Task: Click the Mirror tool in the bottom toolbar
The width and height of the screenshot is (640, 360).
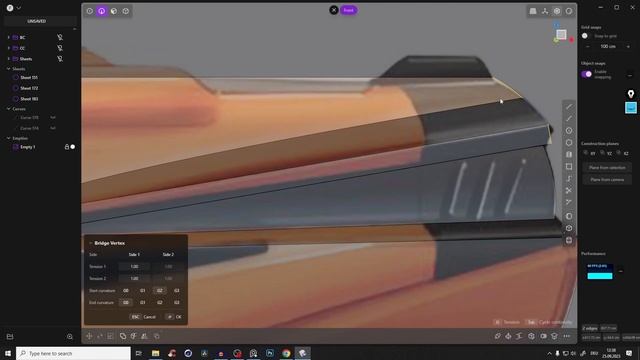Action: click(144, 336)
